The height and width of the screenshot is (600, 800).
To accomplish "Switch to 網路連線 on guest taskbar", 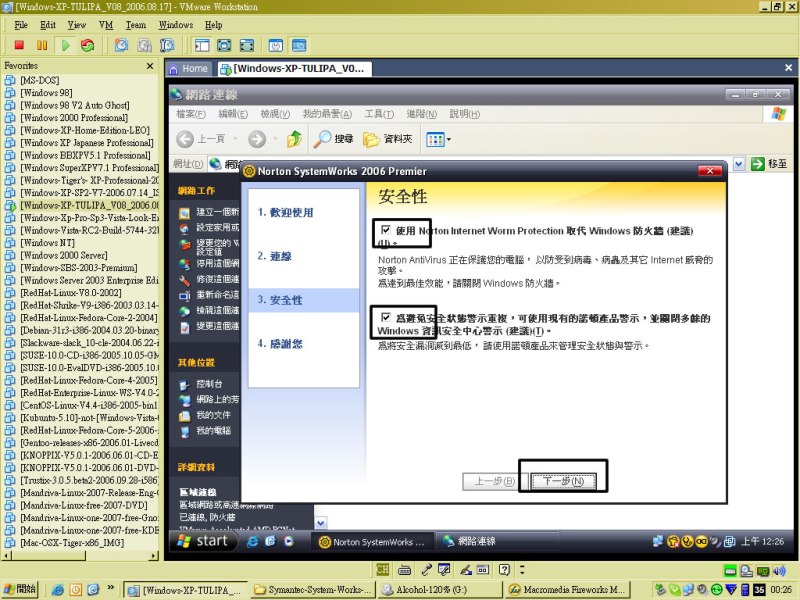I will (497, 541).
